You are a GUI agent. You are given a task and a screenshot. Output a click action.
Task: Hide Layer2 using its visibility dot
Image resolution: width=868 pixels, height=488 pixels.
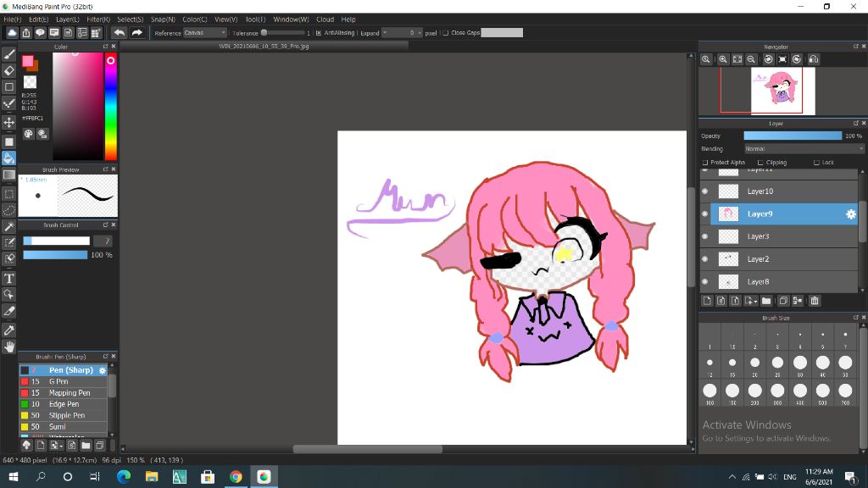[x=704, y=259]
